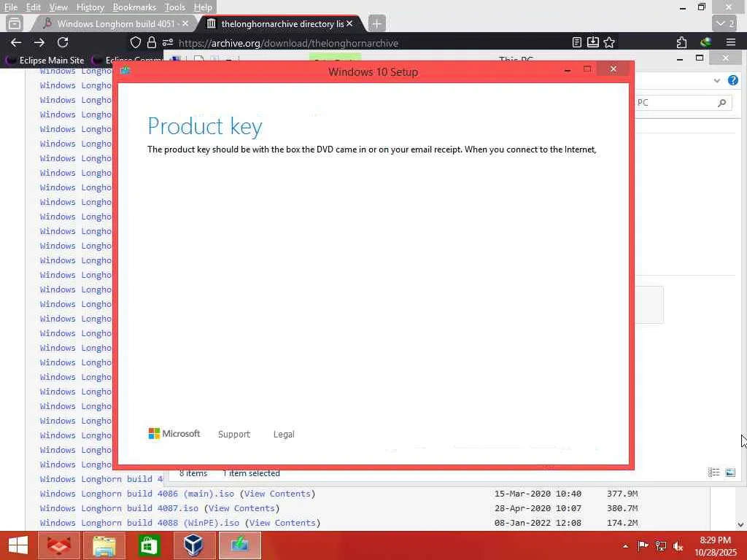The height and width of the screenshot is (560, 747).
Task: View Contents of build 4086 (main).iso
Action: [x=277, y=494]
